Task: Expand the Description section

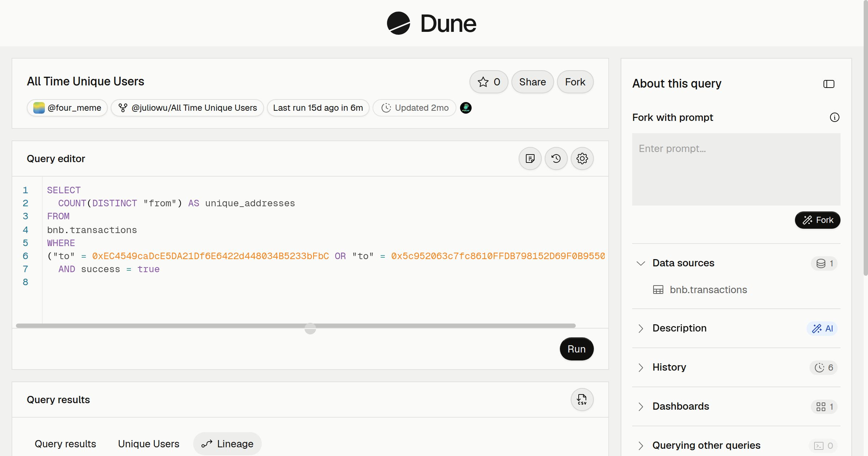Action: pyautogui.click(x=641, y=328)
